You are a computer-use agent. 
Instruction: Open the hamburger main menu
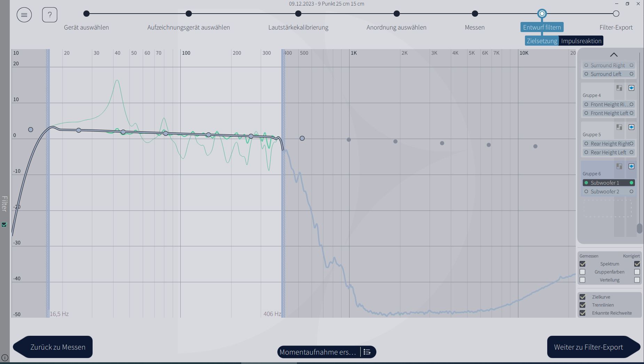[24, 15]
